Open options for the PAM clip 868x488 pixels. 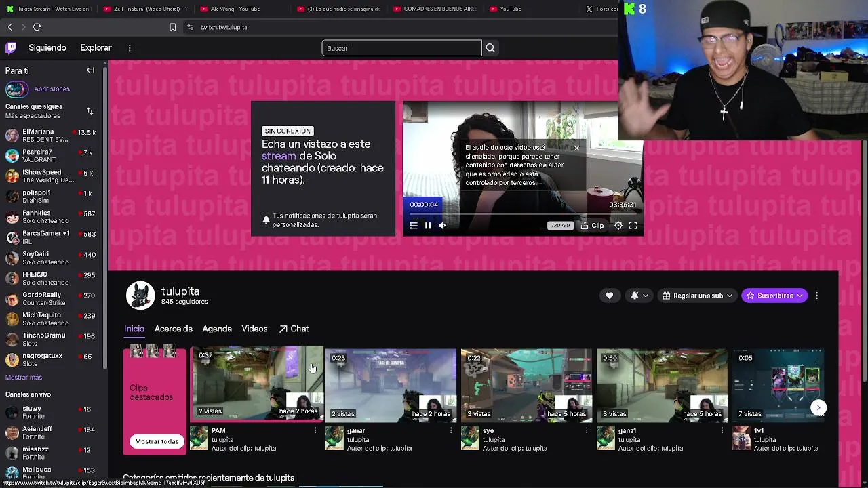pyautogui.click(x=315, y=430)
